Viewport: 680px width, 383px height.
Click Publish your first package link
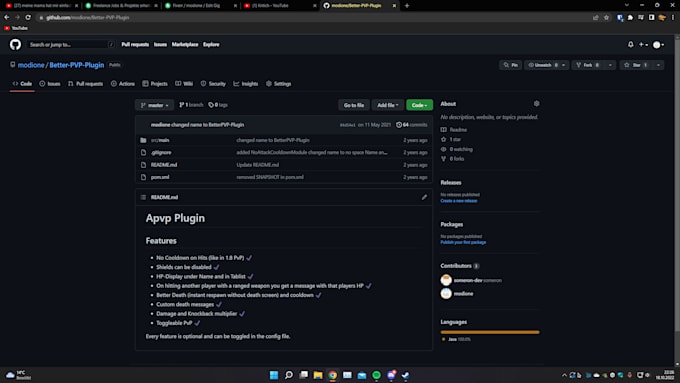463,242
